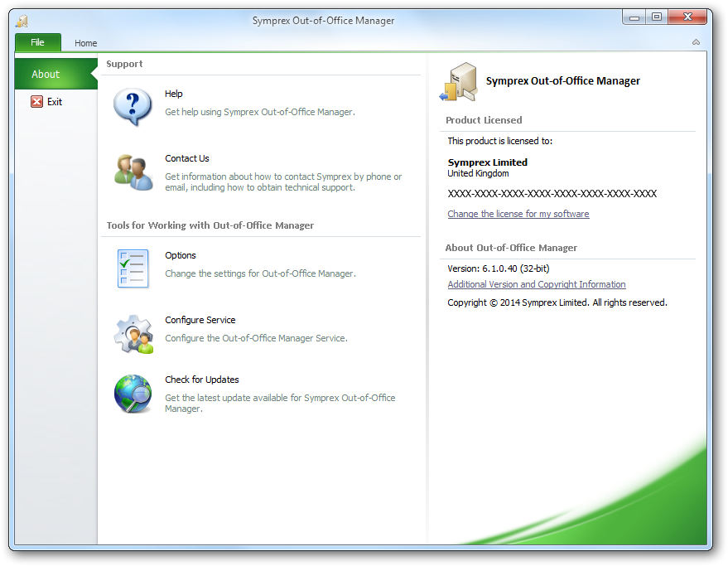
Task: Open the Configure Service title
Action: (x=200, y=320)
